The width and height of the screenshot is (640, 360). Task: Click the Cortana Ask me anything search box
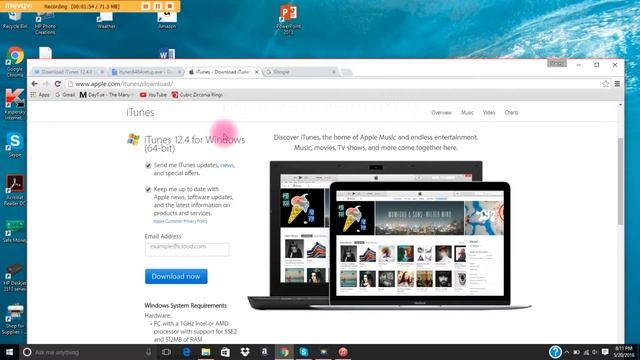[x=87, y=352]
